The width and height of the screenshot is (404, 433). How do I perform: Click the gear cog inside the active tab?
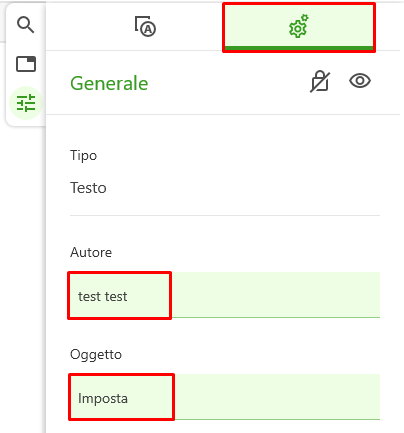(x=298, y=26)
